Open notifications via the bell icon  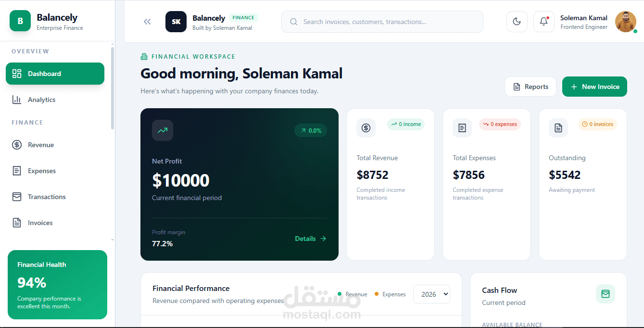click(544, 22)
